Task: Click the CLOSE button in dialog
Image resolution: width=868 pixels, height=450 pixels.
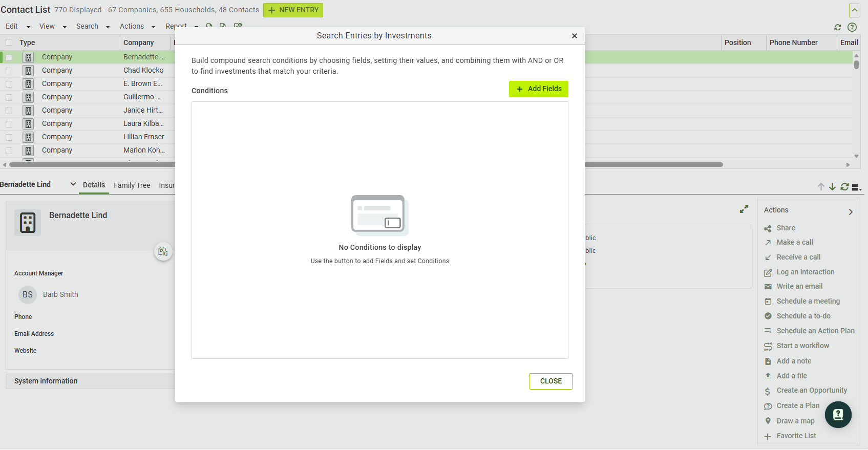Action: click(551, 381)
